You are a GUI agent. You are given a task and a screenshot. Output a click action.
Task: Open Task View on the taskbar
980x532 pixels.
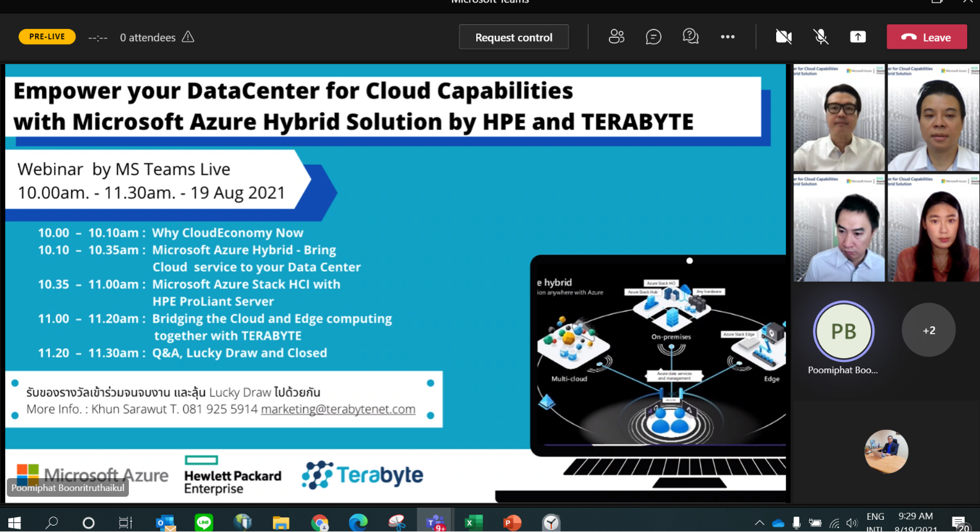tap(126, 522)
